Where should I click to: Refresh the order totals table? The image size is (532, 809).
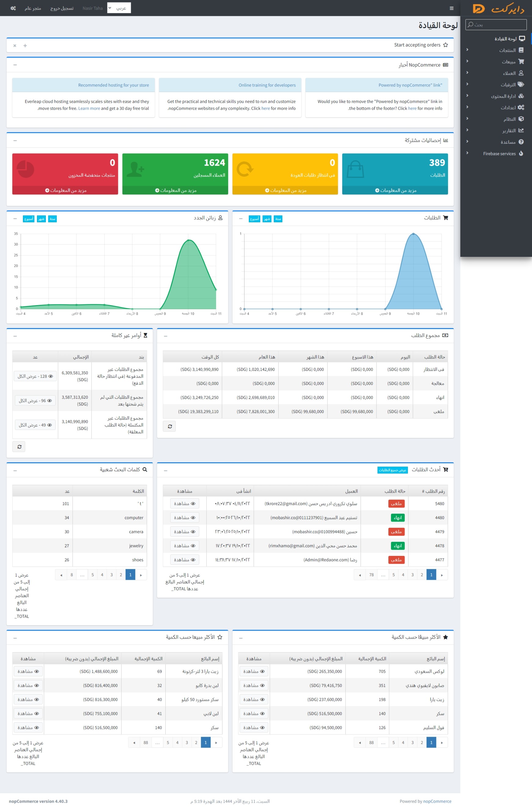click(170, 426)
